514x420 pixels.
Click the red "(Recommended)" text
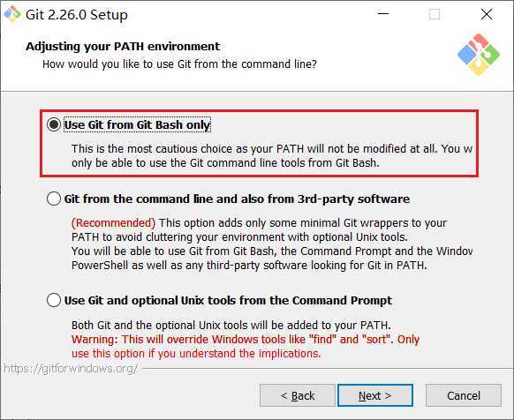coord(113,222)
